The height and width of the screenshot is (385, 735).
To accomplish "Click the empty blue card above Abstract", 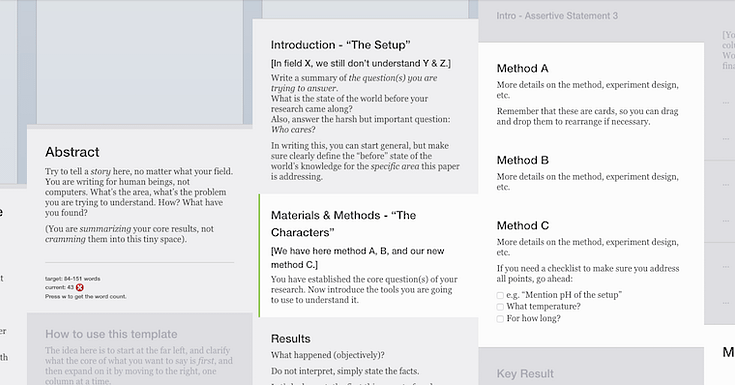I will point(140,62).
